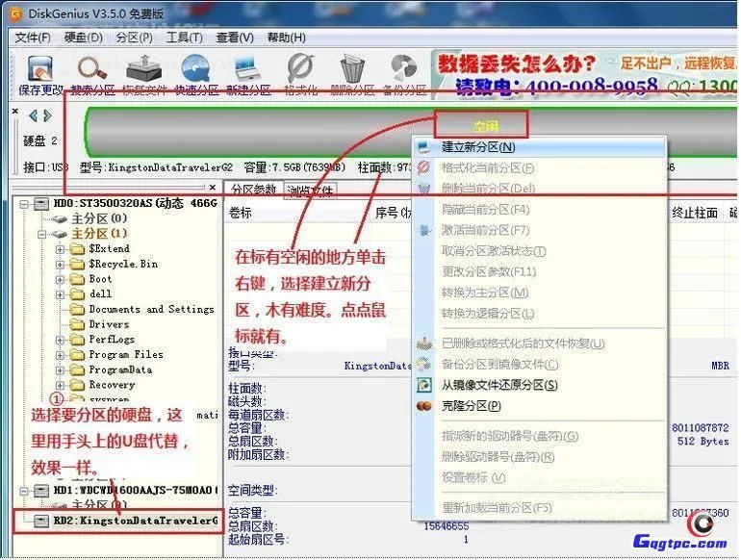Image resolution: width=741 pixels, height=560 pixels.
Task: Collapse the HD0:ST3500320AS disk node
Action: [x=25, y=204]
